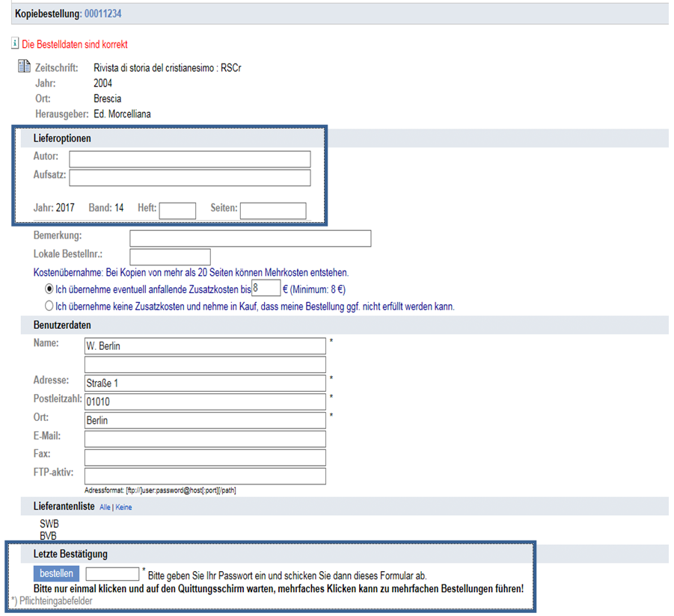Click the Name field containing W. Berlin
This screenshot has width=674, height=616.
click(205, 345)
